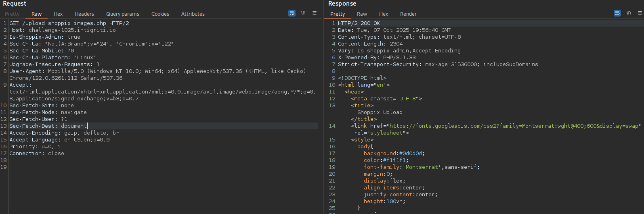The height and width of the screenshot is (214, 644).
Task: Open the Request panel hamburger menu
Action: [315, 13]
